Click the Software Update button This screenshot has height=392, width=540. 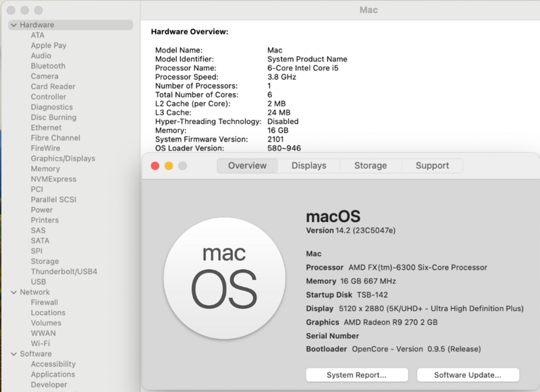point(468,374)
